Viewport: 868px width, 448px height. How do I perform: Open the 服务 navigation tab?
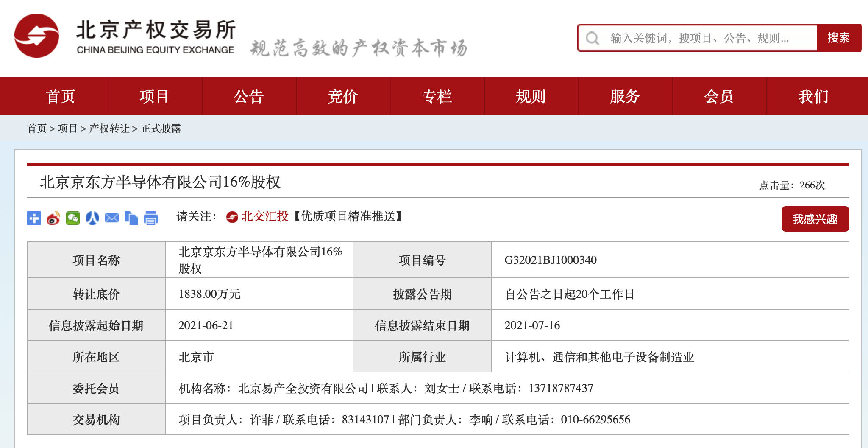click(x=625, y=96)
